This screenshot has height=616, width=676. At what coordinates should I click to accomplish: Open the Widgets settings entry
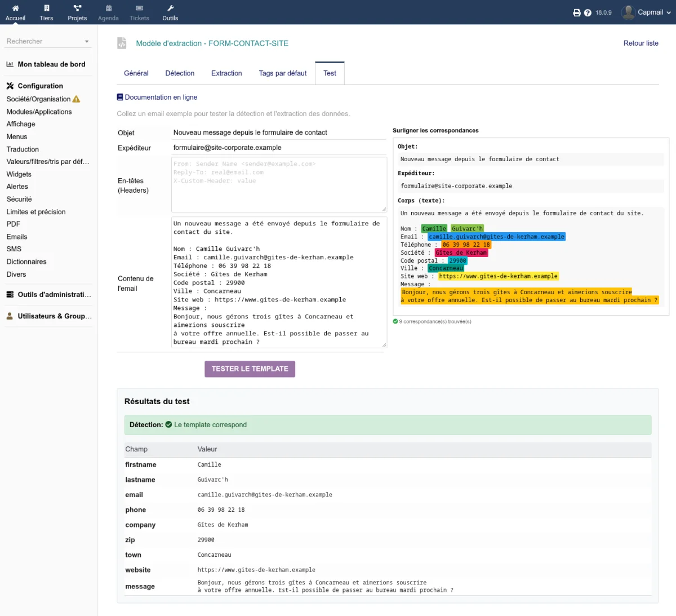(x=19, y=174)
